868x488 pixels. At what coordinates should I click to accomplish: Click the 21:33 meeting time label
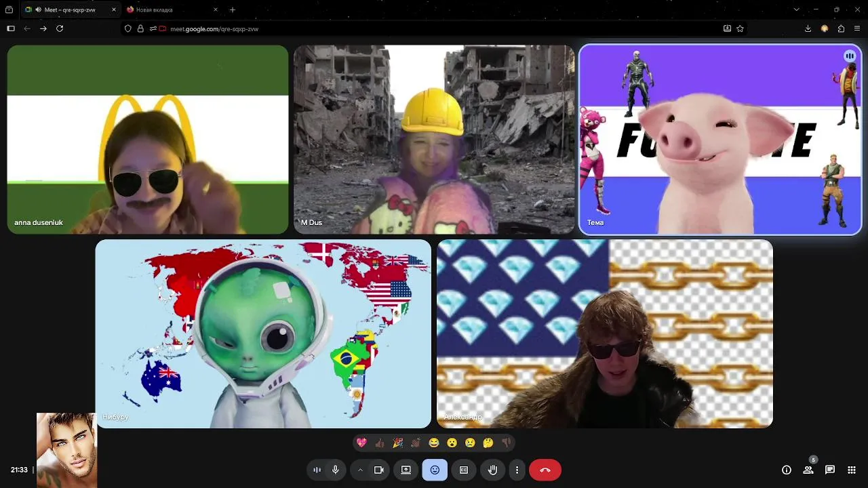coord(19,470)
